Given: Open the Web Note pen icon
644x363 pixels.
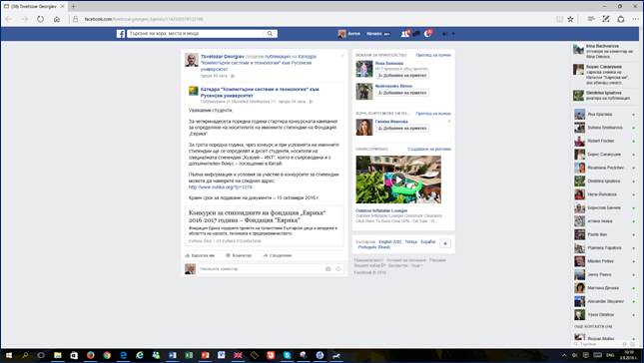Looking at the screenshot, I should coord(606,19).
